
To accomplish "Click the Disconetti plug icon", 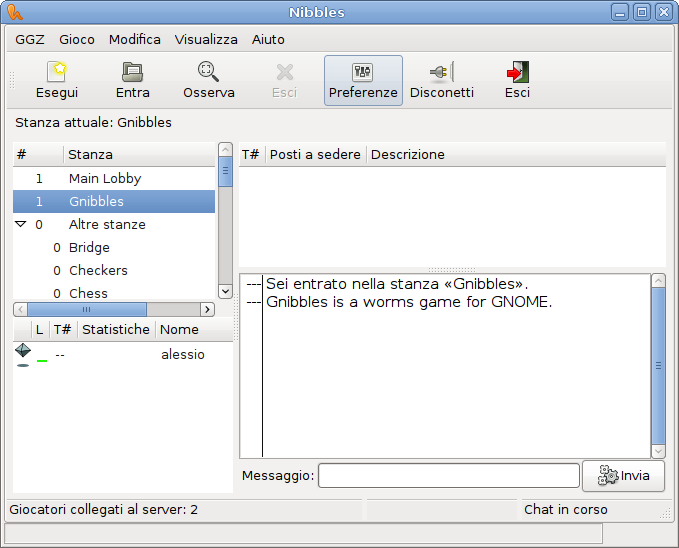I will [x=442, y=71].
